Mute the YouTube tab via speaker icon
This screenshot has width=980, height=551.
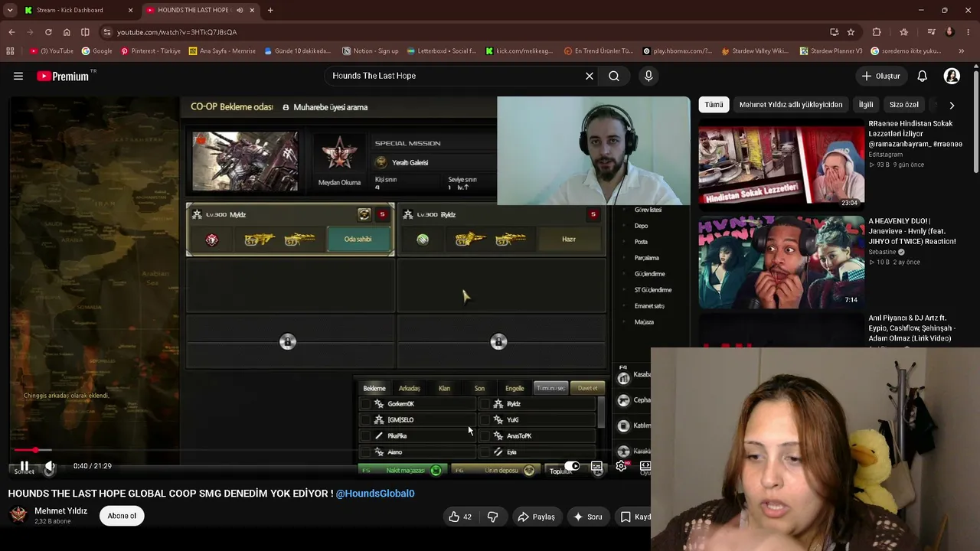pyautogui.click(x=240, y=10)
